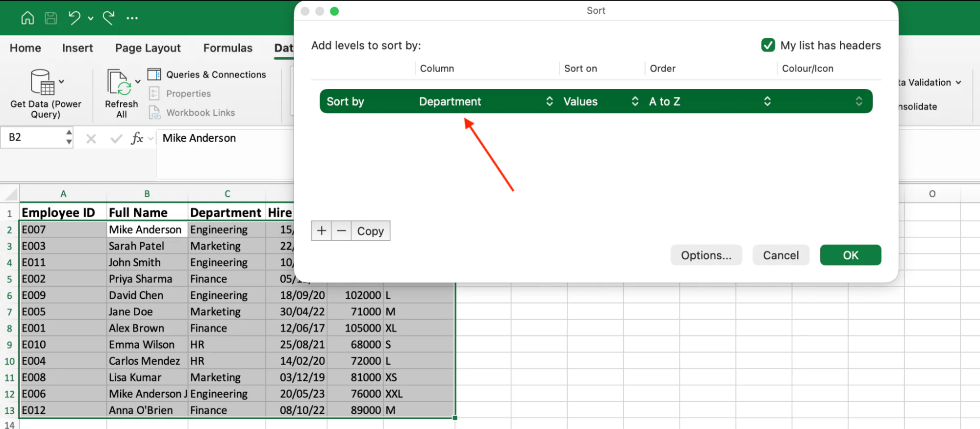The height and width of the screenshot is (429, 980).
Task: Click the select-all corner of the sheet
Action: (x=10, y=194)
